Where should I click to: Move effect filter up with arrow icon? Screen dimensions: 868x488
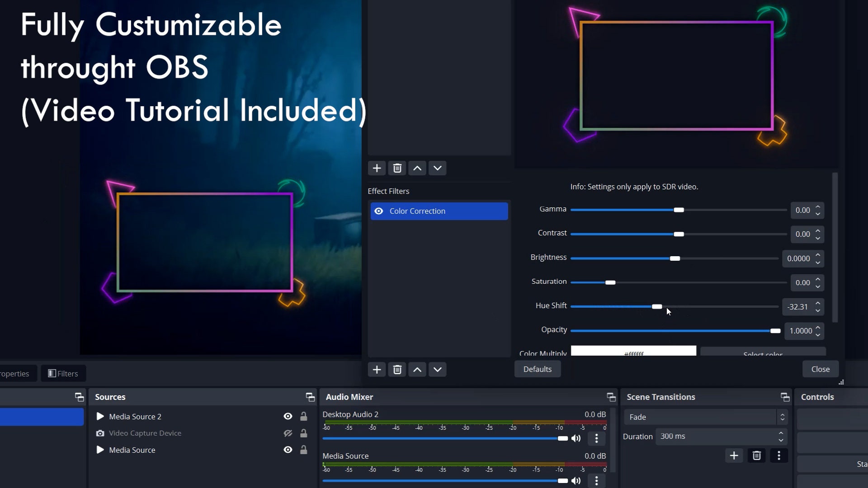(417, 370)
